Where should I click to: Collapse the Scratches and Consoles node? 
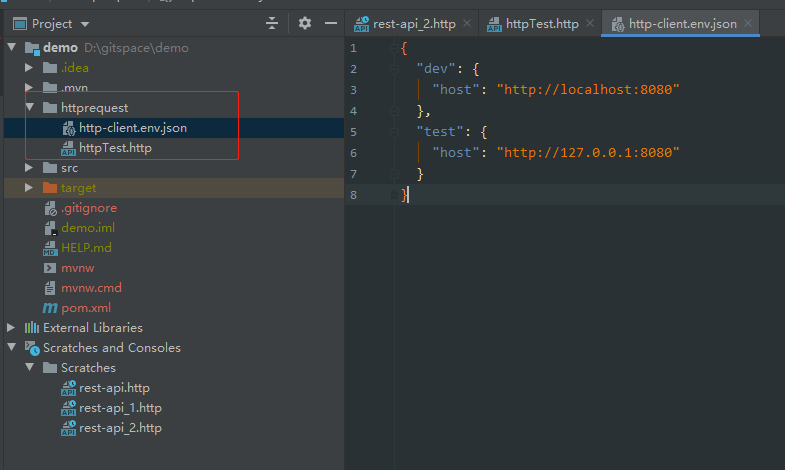pos(12,347)
